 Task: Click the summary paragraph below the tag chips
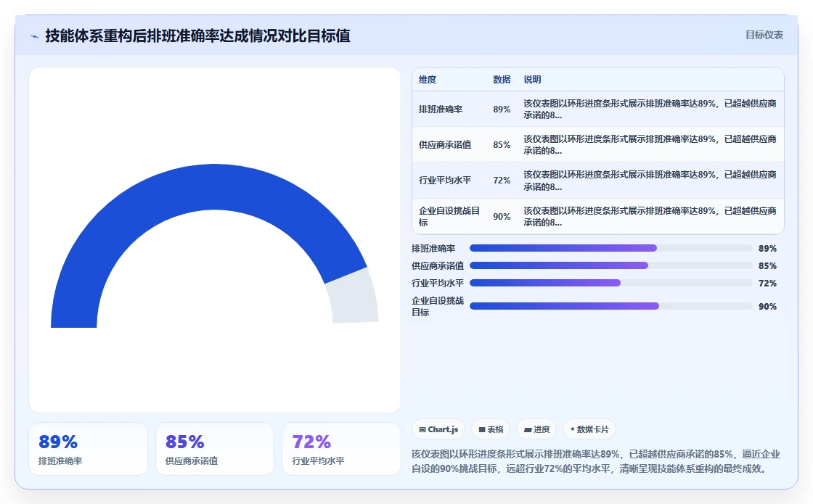pyautogui.click(x=596, y=461)
